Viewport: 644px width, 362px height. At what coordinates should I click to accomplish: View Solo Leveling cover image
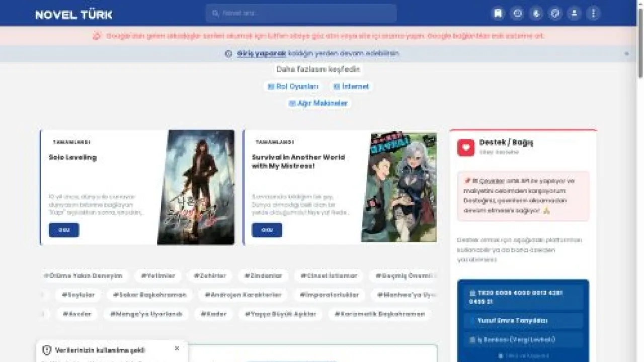tap(196, 187)
